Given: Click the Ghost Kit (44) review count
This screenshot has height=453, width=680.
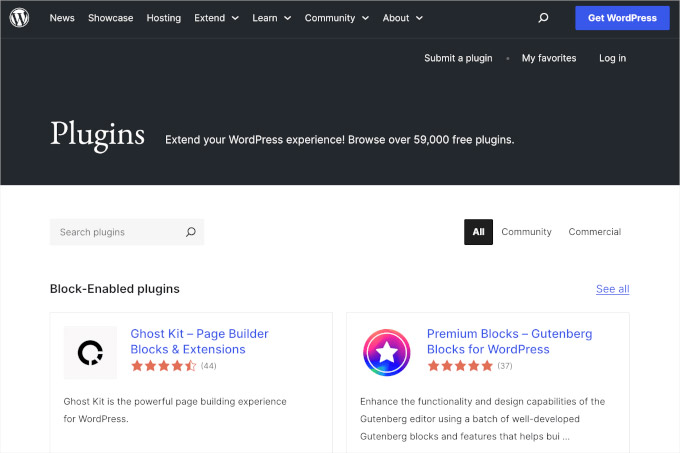Looking at the screenshot, I should 209,366.
